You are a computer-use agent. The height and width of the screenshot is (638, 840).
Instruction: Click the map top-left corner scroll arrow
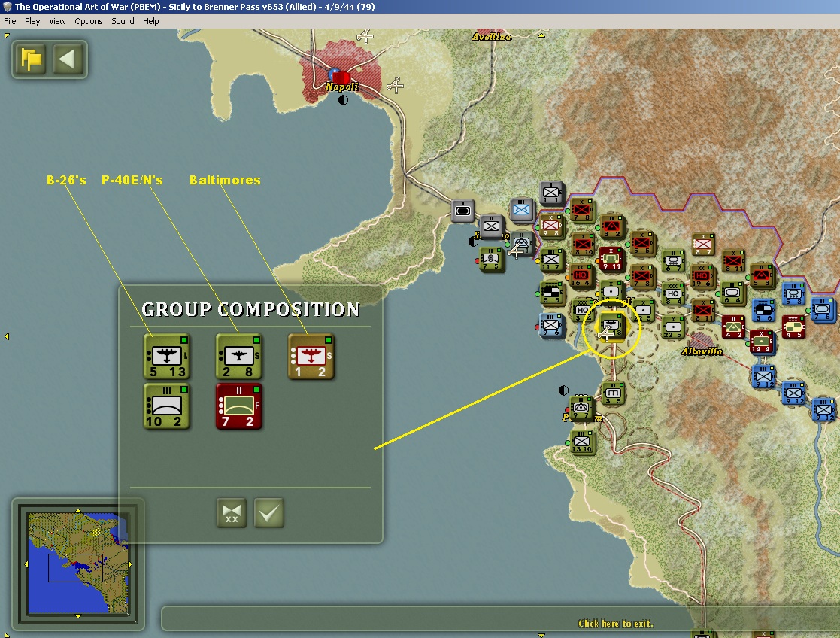click(7, 35)
